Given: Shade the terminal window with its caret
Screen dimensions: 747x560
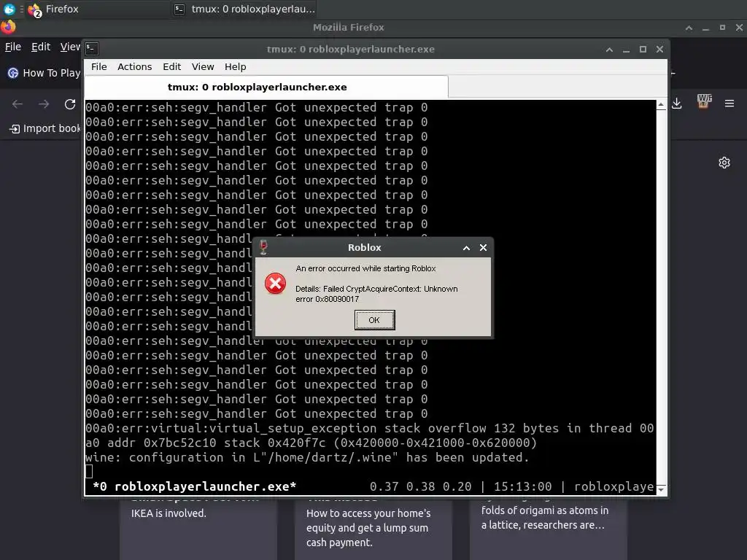Looking at the screenshot, I should (609, 50).
